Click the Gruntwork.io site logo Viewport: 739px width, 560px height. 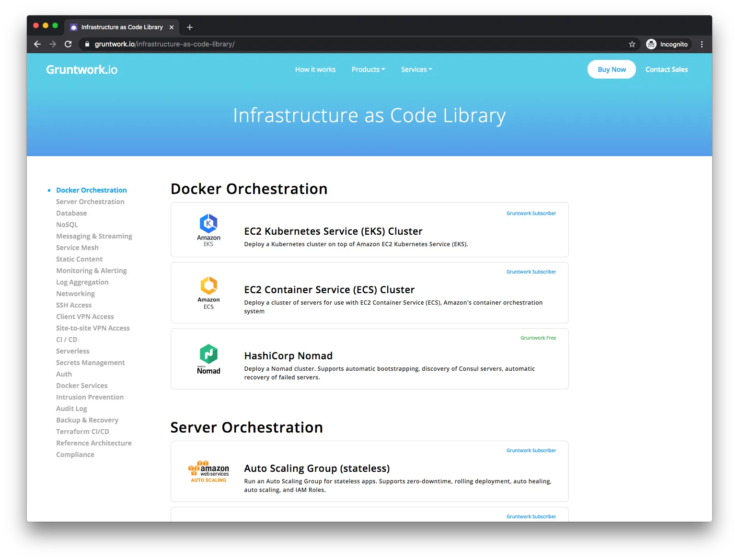(82, 69)
